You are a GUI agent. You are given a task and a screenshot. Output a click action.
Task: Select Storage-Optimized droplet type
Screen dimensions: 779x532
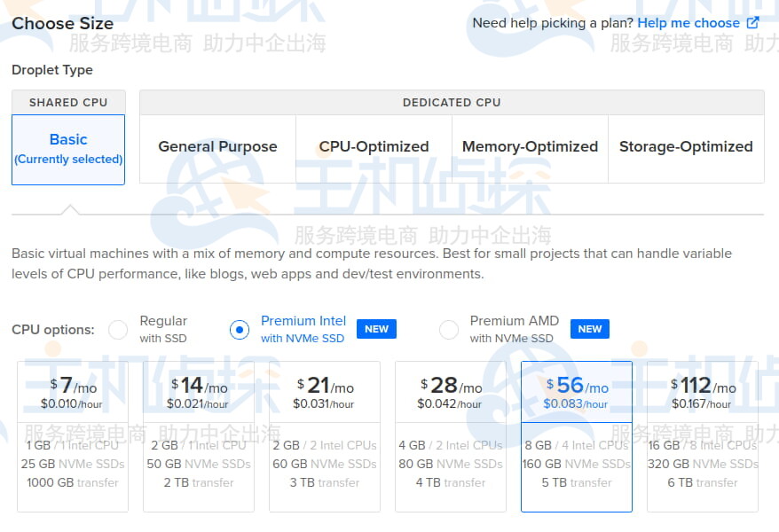[x=686, y=149]
